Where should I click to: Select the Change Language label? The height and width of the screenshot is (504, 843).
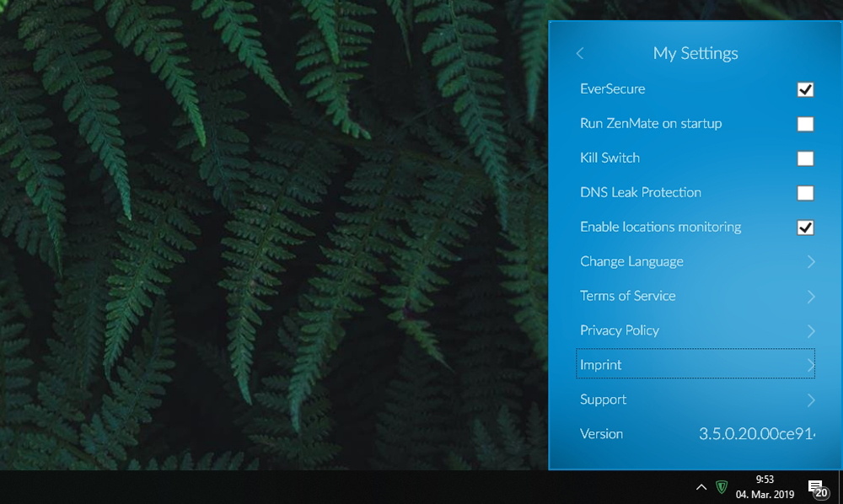point(631,261)
